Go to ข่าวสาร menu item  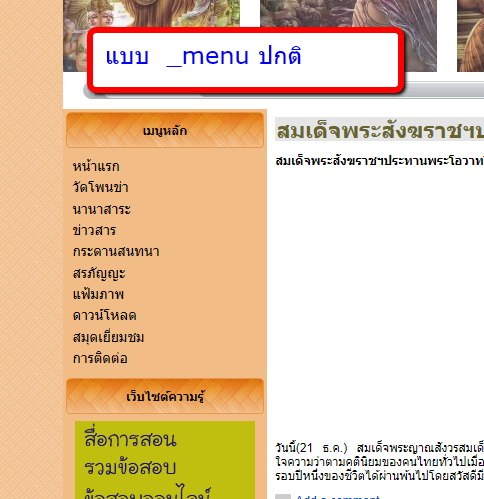click(94, 230)
